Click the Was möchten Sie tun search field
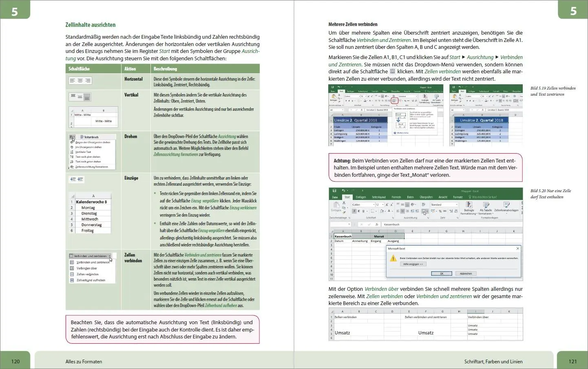 [483, 197]
